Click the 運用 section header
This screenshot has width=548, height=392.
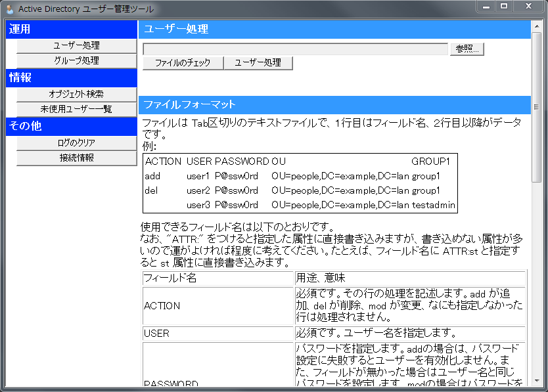(x=72, y=29)
